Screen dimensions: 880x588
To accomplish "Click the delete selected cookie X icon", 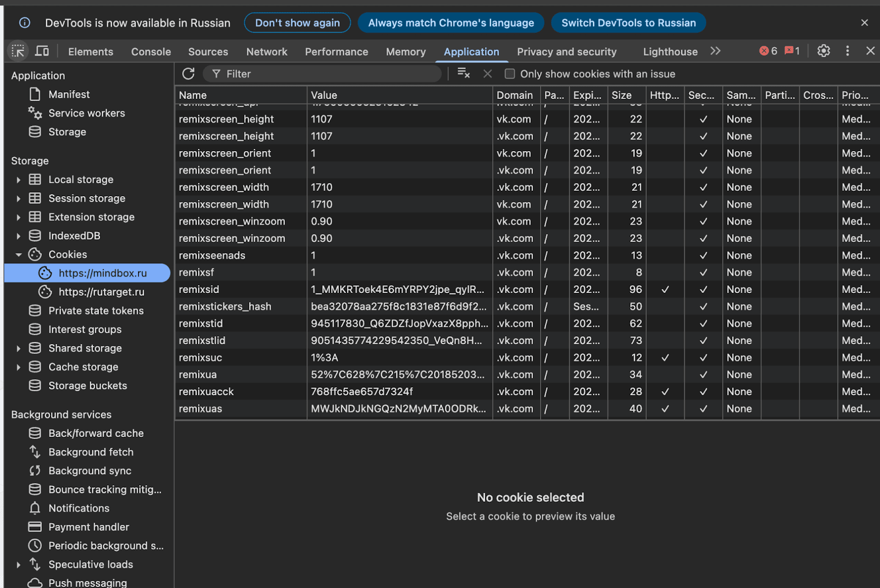I will coord(487,74).
